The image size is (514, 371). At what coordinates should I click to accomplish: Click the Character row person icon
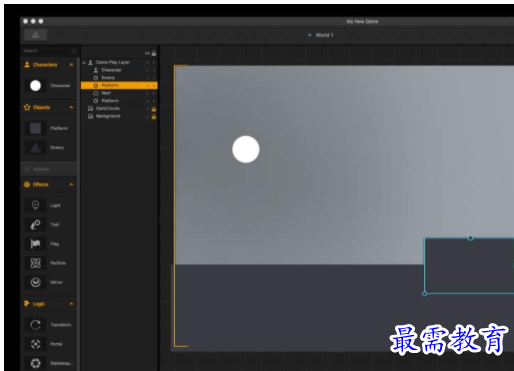point(96,70)
